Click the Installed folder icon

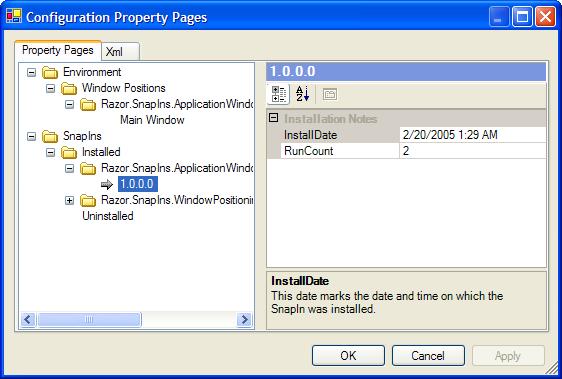click(69, 152)
